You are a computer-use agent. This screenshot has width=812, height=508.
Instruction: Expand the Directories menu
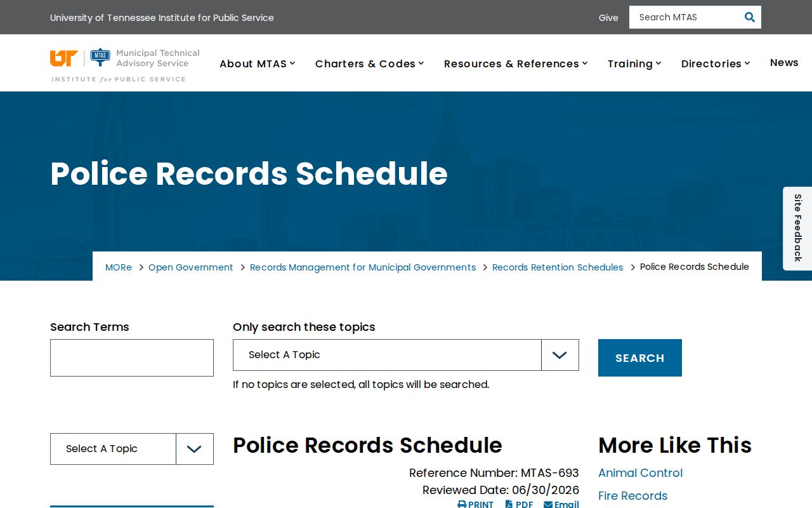716,63
